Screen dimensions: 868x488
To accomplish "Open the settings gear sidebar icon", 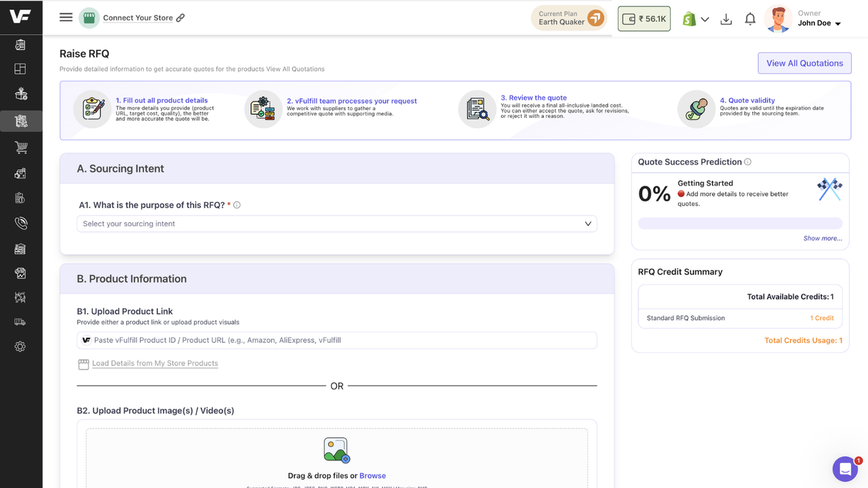I will [20, 347].
